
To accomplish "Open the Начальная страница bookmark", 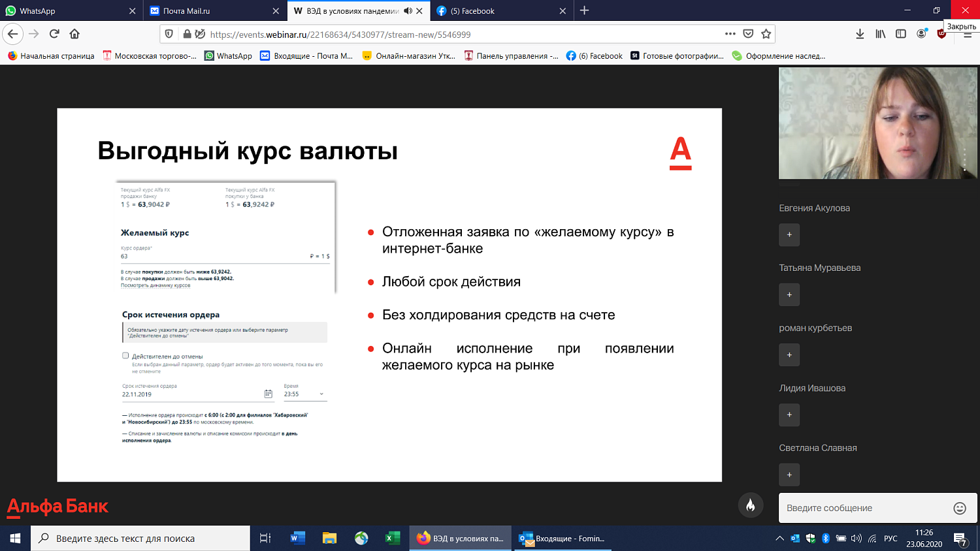I will pos(51,55).
